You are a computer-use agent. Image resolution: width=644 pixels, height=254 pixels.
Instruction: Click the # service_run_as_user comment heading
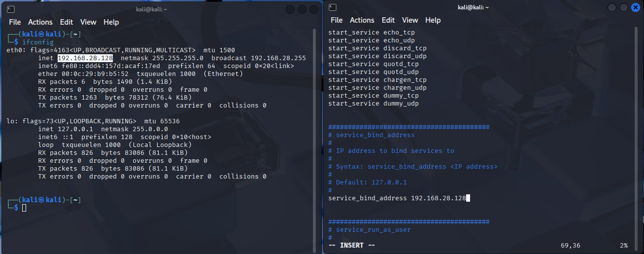(370, 230)
